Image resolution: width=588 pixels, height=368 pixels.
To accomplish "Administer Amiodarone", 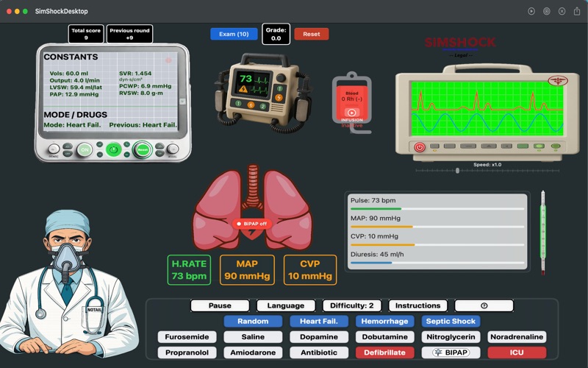I will pyautogui.click(x=253, y=353).
